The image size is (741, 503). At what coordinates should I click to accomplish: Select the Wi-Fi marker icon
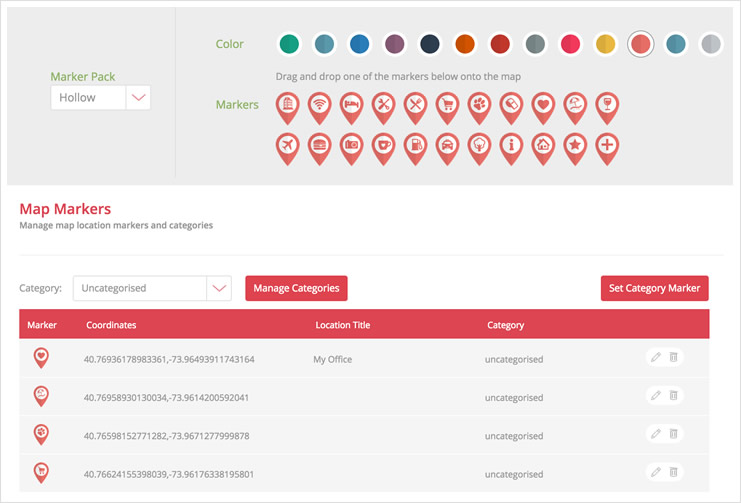click(319, 104)
